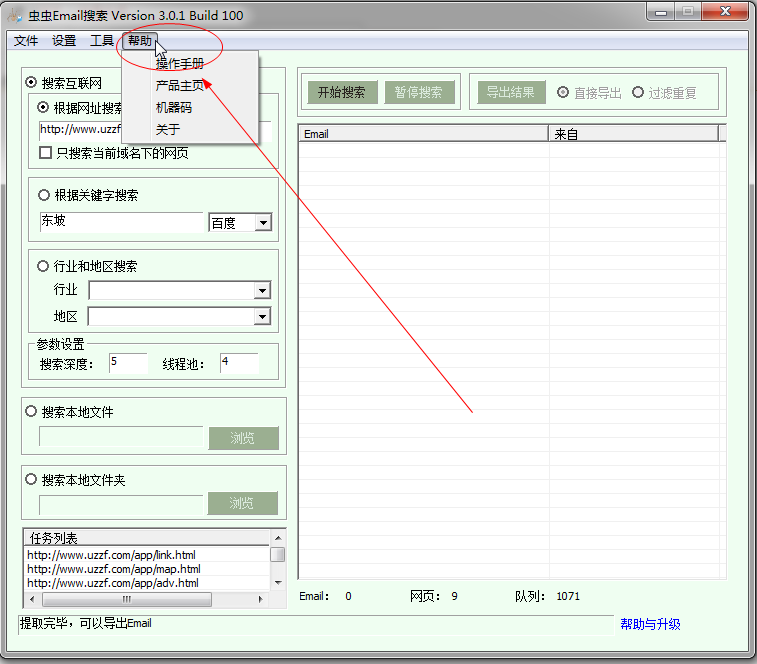Click the 暂停搜索 button
The height and width of the screenshot is (664, 757).
[x=419, y=92]
